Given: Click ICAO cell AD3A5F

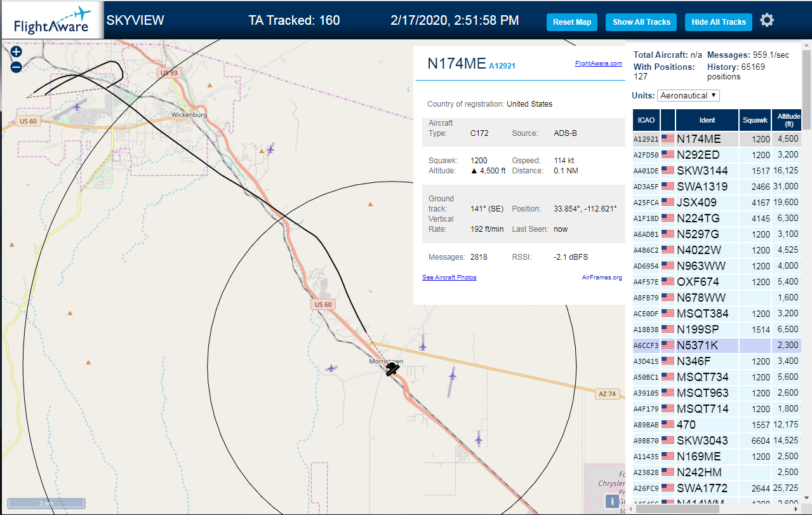Looking at the screenshot, I should [x=646, y=187].
